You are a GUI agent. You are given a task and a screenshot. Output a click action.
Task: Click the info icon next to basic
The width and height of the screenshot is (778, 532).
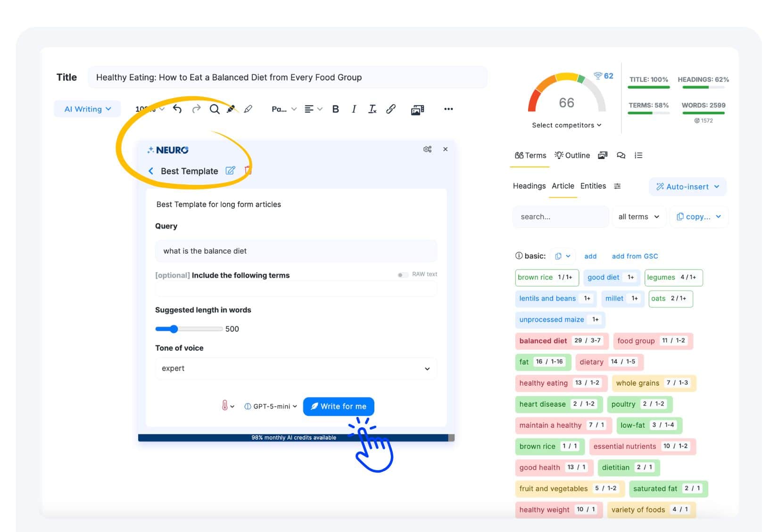coord(519,256)
